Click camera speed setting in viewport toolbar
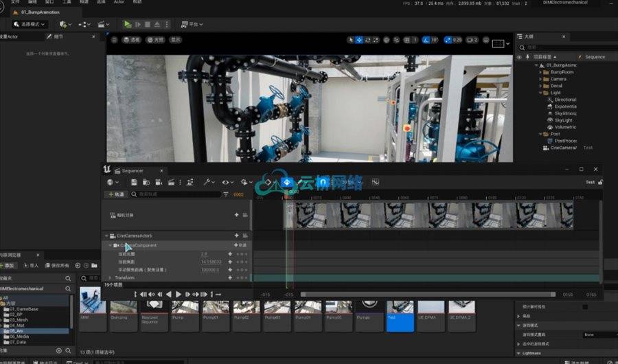The height and width of the screenshot is (364, 618). point(472,40)
